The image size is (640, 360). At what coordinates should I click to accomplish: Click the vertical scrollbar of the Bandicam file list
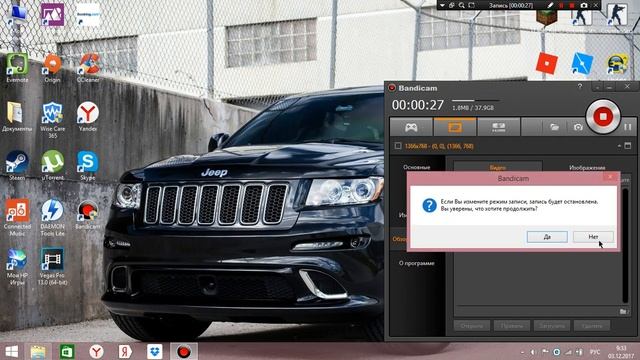pyautogui.click(x=625, y=245)
